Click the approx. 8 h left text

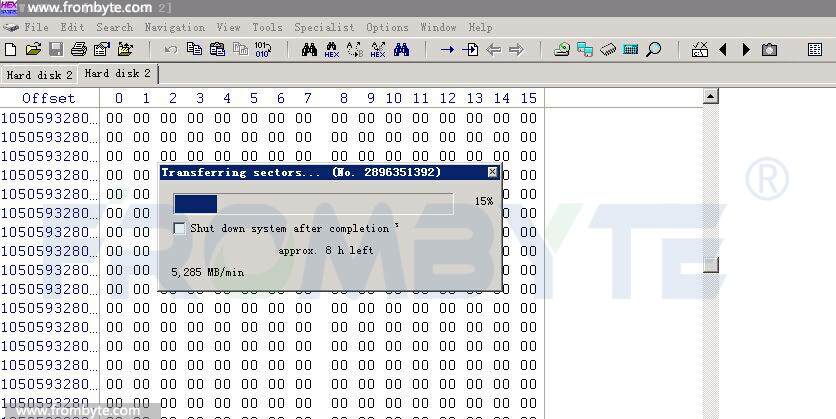[326, 251]
